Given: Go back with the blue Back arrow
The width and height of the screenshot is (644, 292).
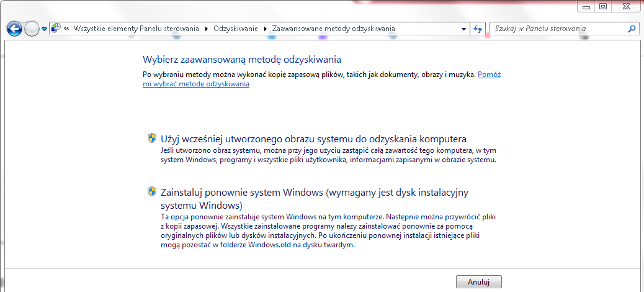Looking at the screenshot, I should coord(14,29).
